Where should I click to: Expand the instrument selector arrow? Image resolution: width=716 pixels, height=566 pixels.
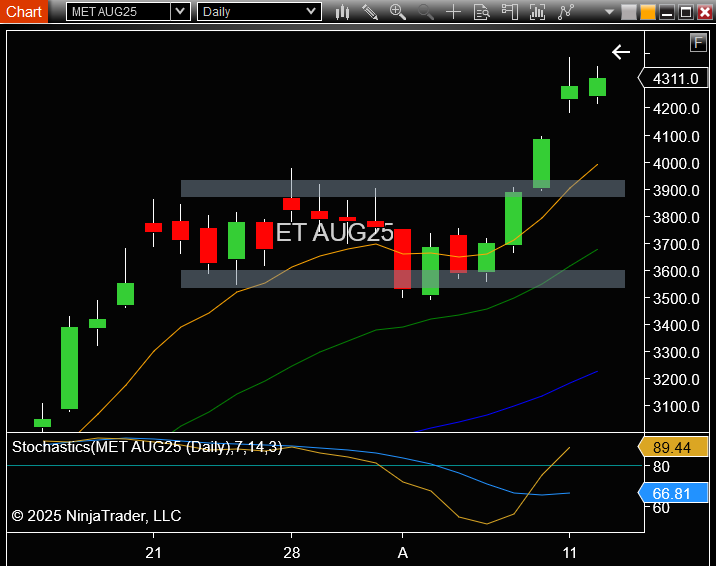tap(180, 12)
